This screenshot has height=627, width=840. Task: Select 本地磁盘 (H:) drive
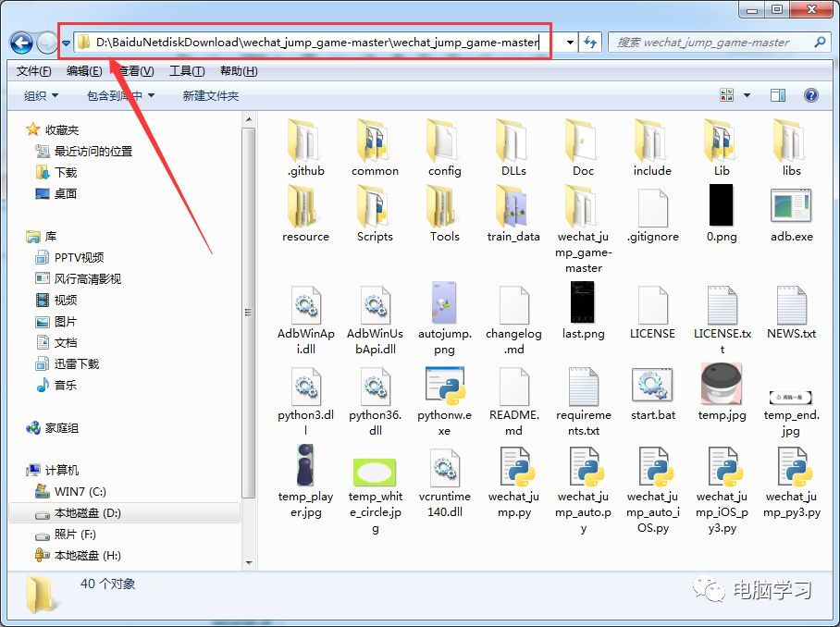click(x=79, y=556)
